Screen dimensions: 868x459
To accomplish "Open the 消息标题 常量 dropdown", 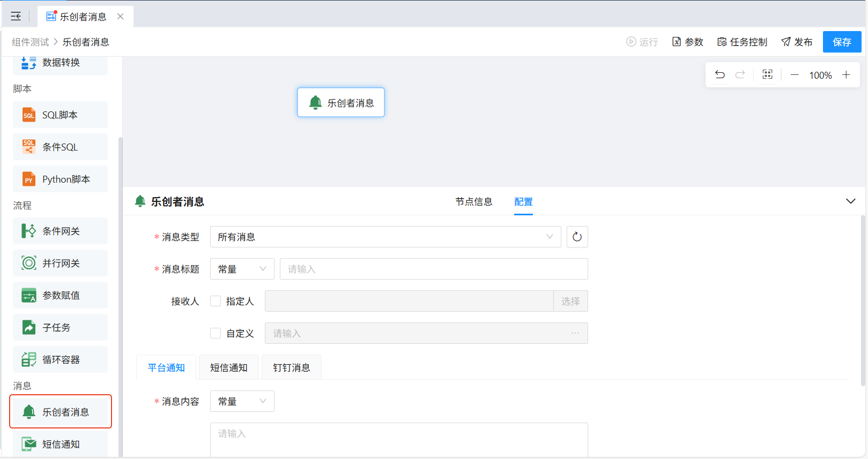I will (242, 269).
